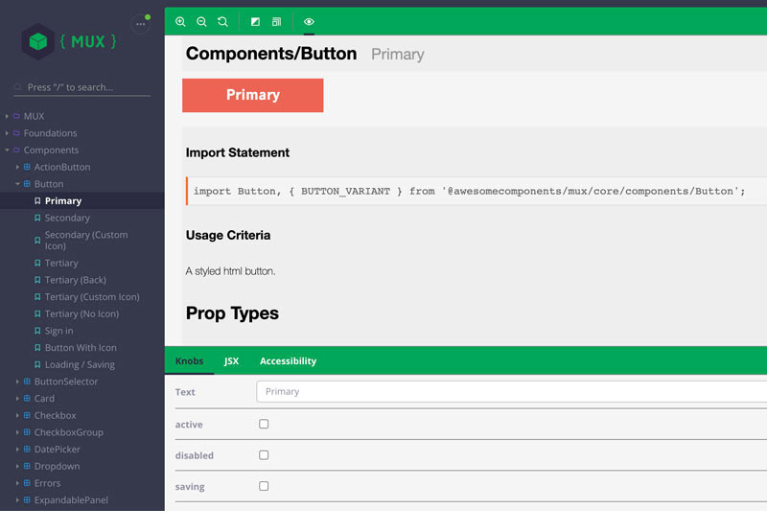This screenshot has height=532, width=767.
Task: Collapse the Button component tree
Action: click(49, 184)
